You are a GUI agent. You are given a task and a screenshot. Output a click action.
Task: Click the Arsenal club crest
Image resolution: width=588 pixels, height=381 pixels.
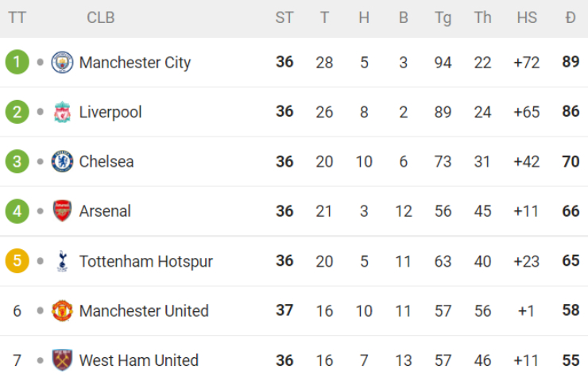click(x=62, y=211)
